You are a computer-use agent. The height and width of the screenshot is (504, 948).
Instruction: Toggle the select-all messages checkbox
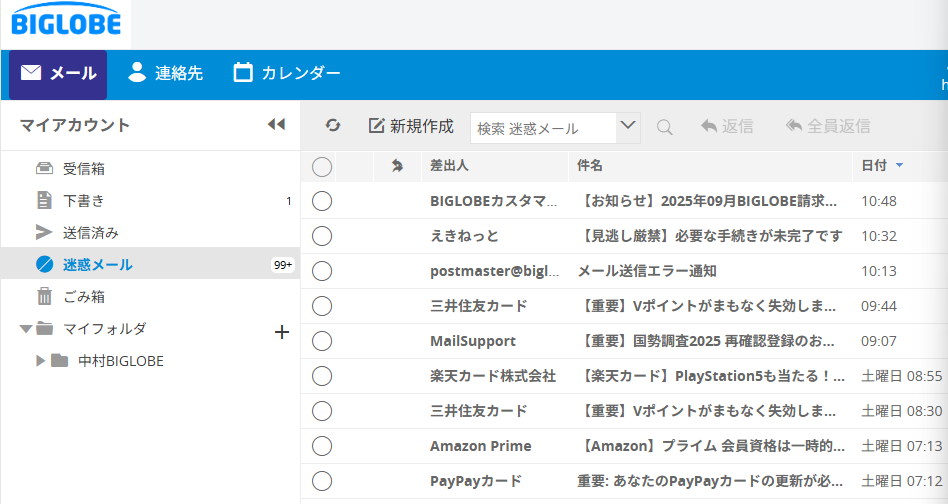322,166
